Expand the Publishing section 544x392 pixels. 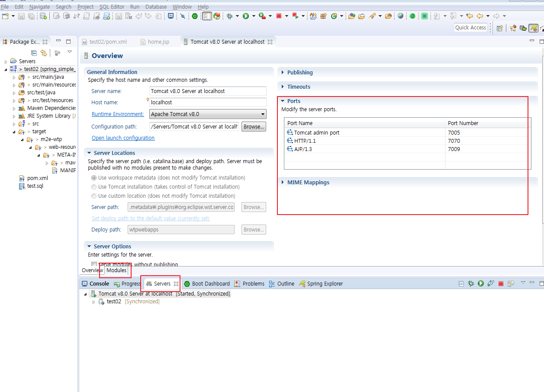point(283,73)
